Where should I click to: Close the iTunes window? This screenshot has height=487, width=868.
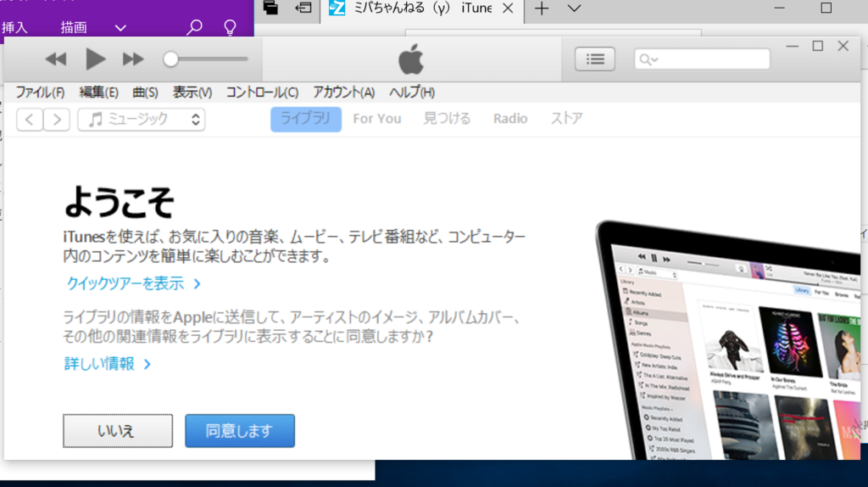click(x=843, y=46)
